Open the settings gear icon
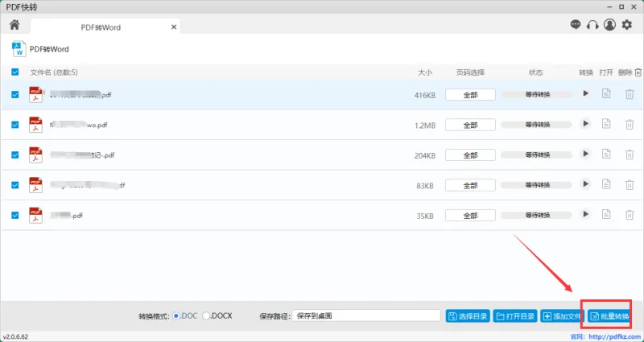 pos(627,25)
